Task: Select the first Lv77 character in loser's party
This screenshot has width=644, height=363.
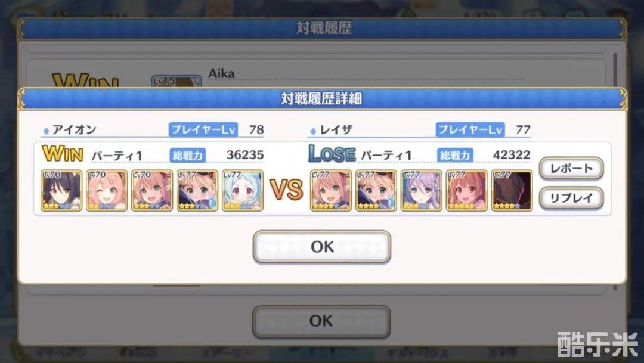Action: click(x=330, y=191)
